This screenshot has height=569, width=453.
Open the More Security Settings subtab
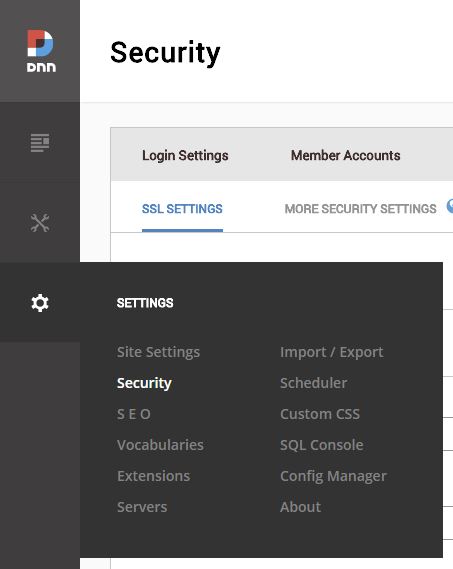click(x=360, y=209)
